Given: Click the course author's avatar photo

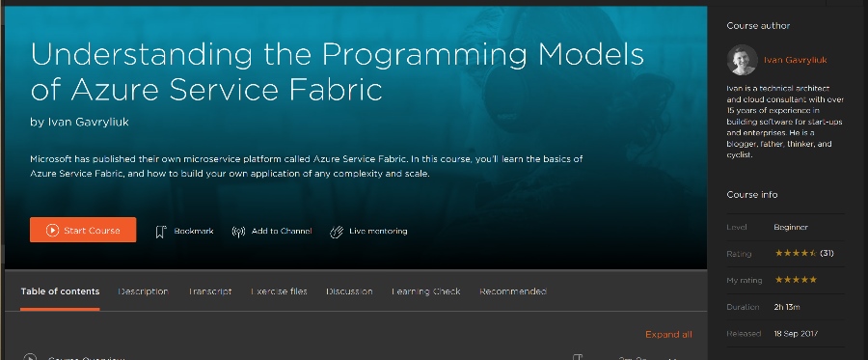Looking at the screenshot, I should coord(743,60).
